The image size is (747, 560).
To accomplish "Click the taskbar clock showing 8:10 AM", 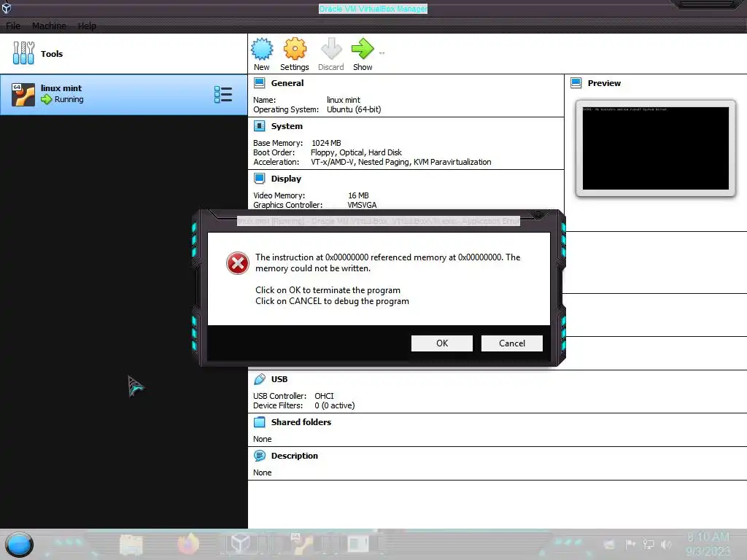I will (x=708, y=544).
